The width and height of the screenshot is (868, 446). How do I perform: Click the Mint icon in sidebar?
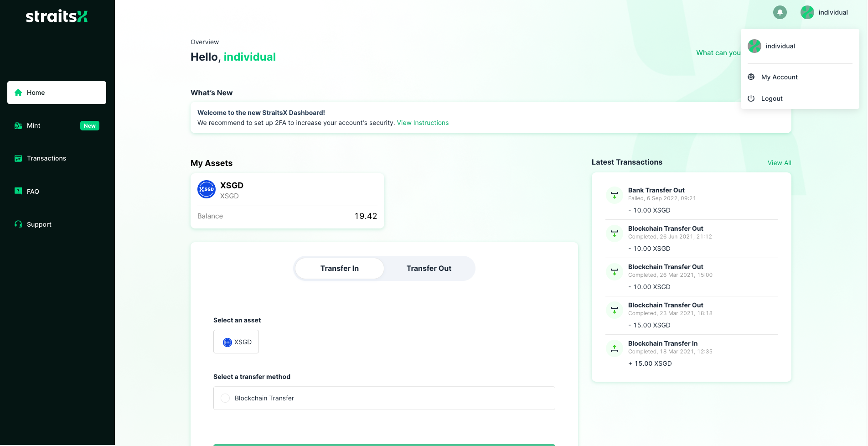click(x=18, y=125)
